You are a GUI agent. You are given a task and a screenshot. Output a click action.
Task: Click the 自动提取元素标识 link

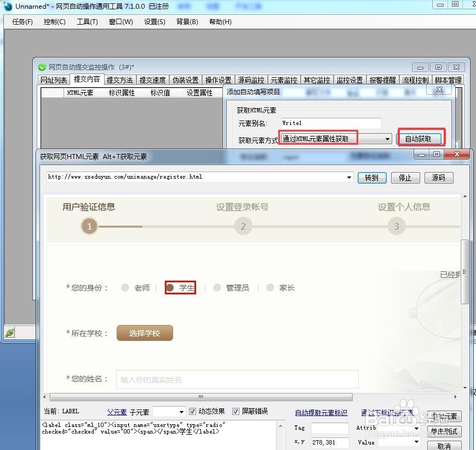321,412
